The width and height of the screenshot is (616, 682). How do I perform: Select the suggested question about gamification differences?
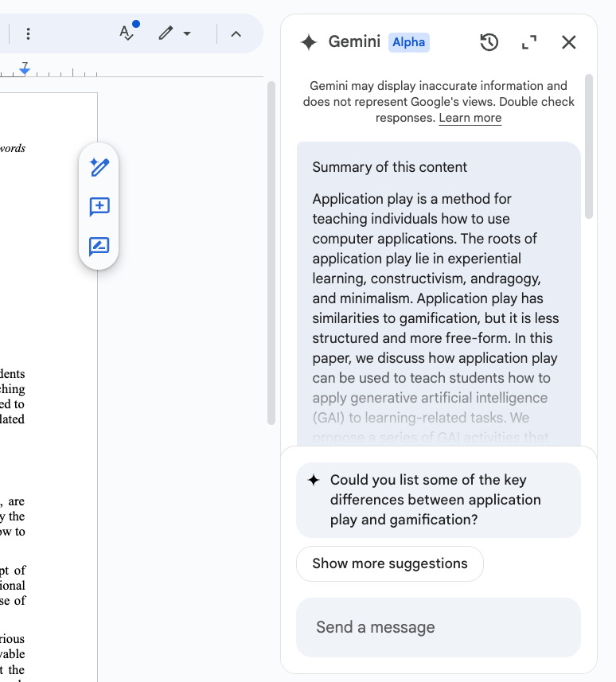click(439, 500)
